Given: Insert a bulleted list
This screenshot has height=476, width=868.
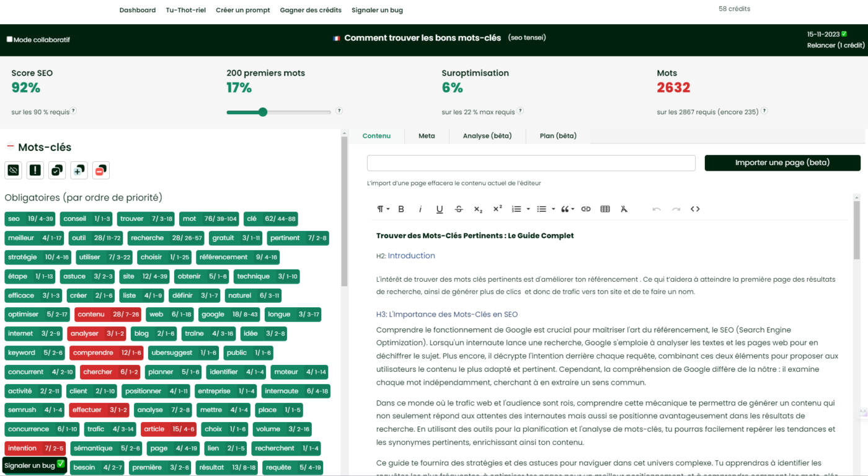Looking at the screenshot, I should (x=541, y=209).
